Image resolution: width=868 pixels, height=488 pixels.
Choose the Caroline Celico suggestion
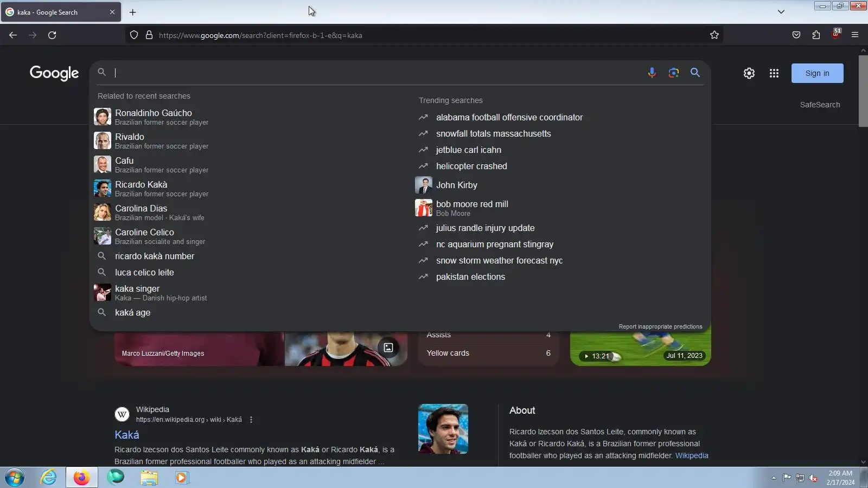click(x=250, y=236)
